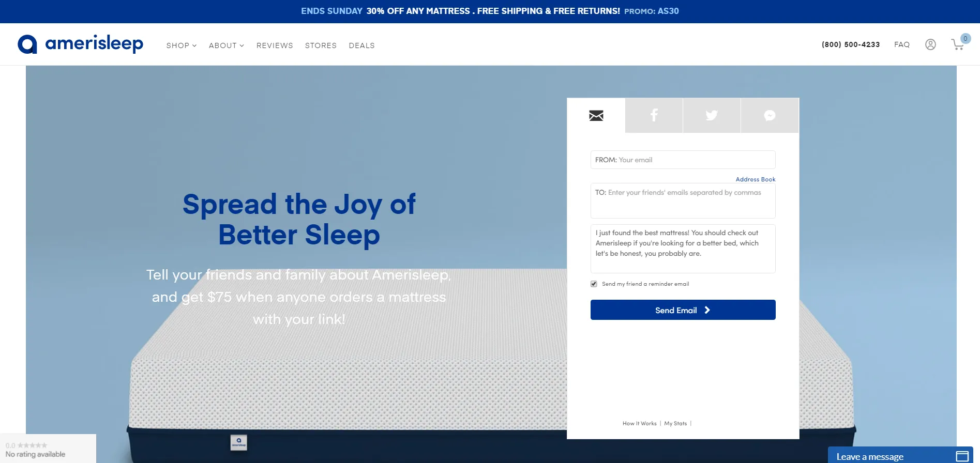Open the user account icon
This screenshot has height=463, width=980.
click(x=930, y=44)
